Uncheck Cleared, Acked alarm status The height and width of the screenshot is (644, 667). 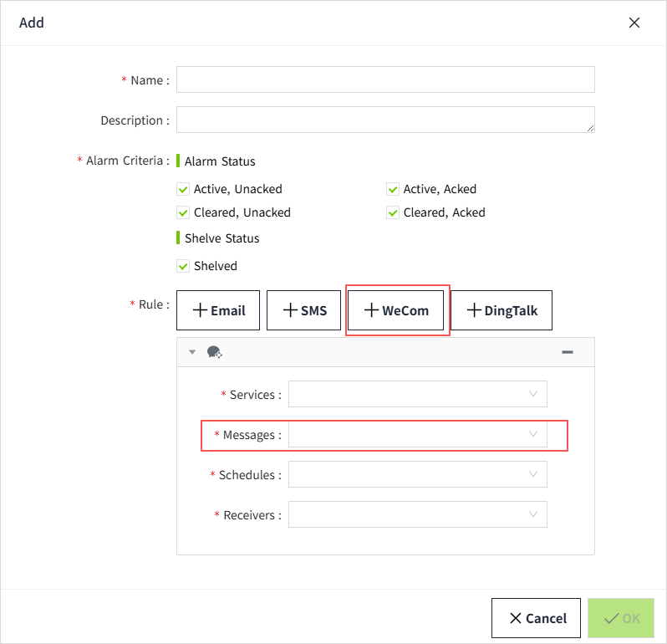coord(393,212)
